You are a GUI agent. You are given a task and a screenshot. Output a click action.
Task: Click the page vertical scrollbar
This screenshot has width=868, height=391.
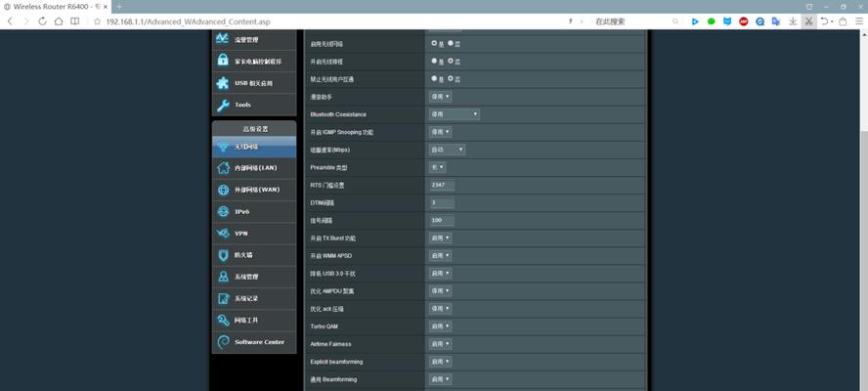[x=861, y=195]
